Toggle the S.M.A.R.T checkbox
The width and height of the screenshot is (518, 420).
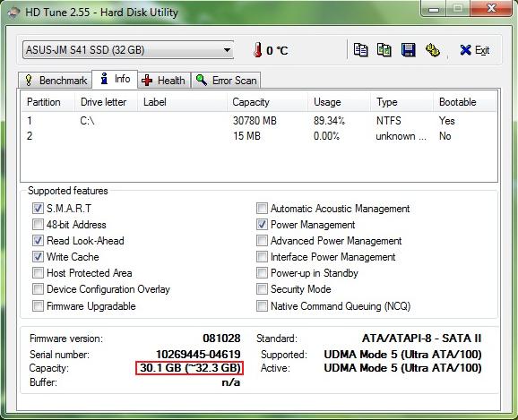click(x=38, y=209)
